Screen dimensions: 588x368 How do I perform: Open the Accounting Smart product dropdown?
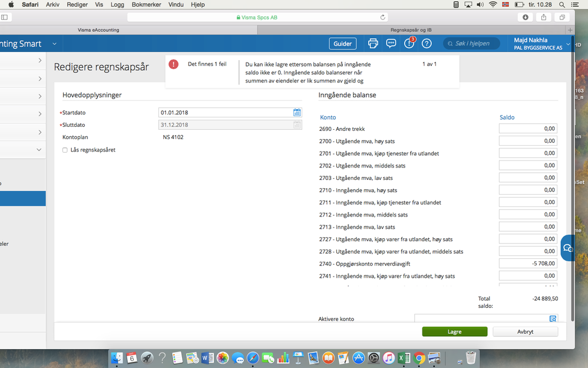pyautogui.click(x=54, y=44)
